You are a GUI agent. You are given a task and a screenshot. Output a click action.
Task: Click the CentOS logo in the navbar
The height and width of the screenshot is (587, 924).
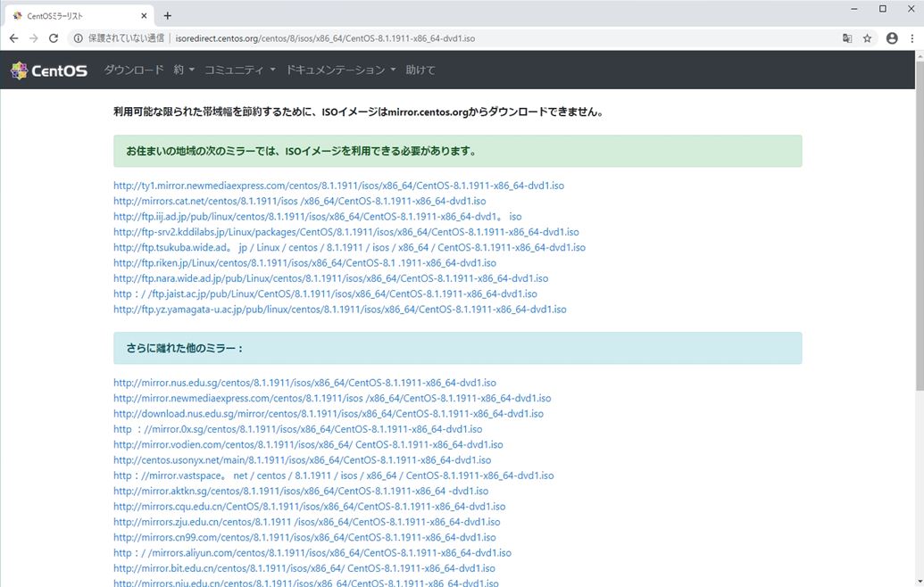tap(49, 70)
